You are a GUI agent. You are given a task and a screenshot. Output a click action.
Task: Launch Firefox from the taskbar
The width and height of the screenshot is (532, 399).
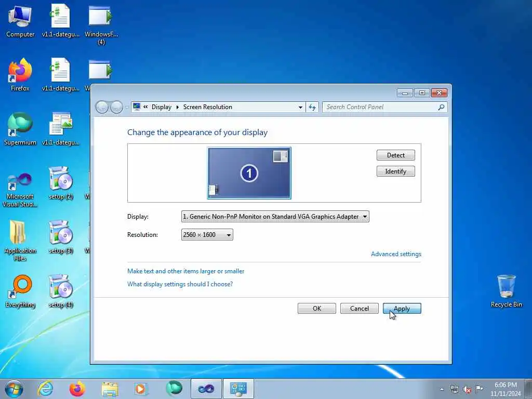pyautogui.click(x=77, y=389)
